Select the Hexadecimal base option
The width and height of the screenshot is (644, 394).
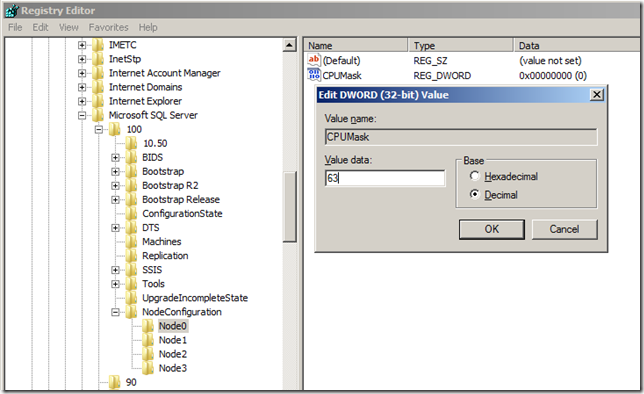pos(474,176)
